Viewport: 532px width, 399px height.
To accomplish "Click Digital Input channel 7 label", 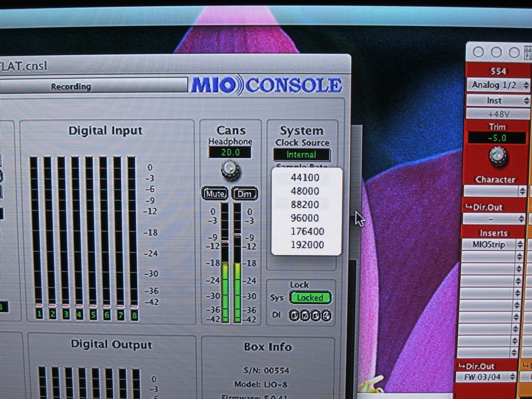I will click(x=121, y=315).
